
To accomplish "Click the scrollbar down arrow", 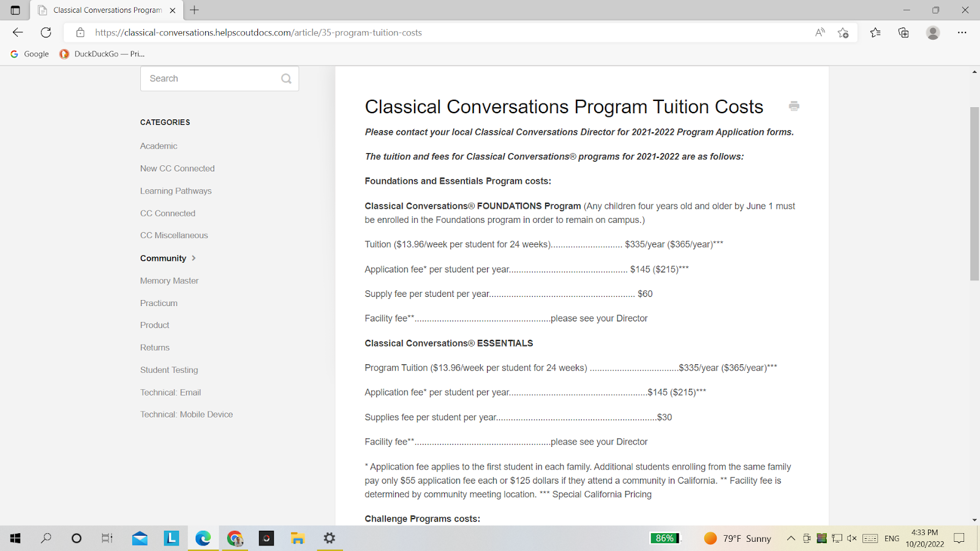I will [x=974, y=520].
